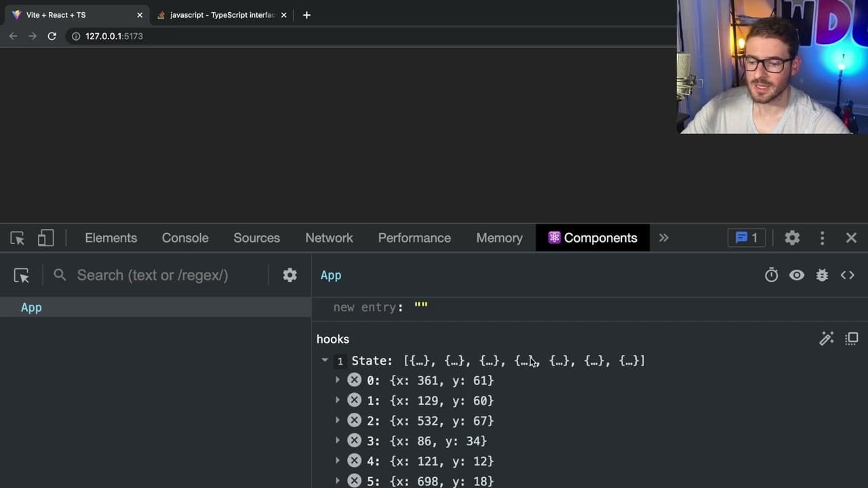Delete state entry 4 with X icon
The image size is (868, 488).
tap(354, 461)
